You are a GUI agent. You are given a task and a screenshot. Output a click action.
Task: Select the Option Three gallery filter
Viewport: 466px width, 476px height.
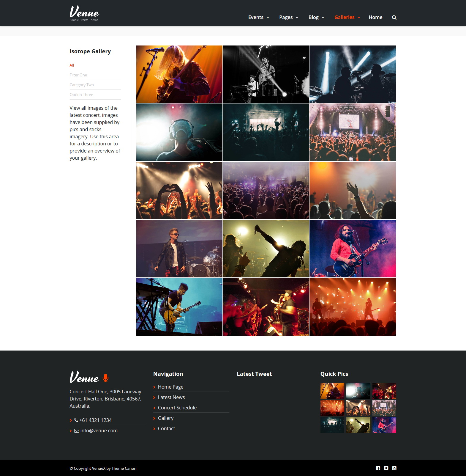[81, 95]
